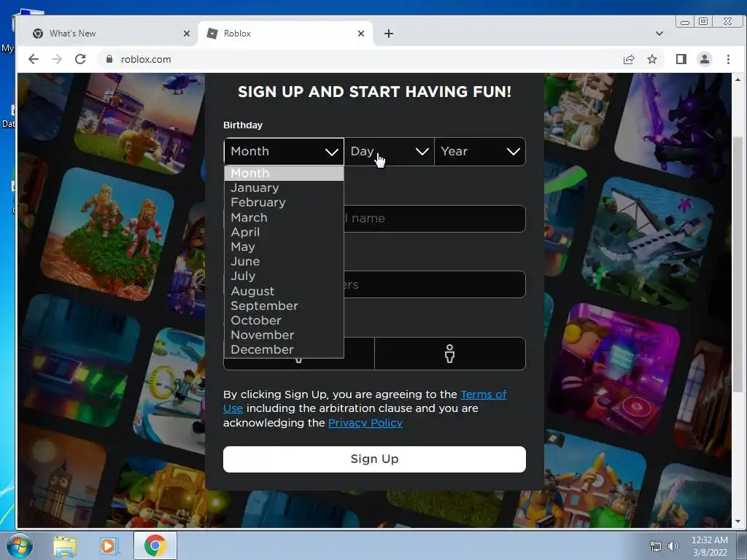
Task: Open the Year birthday dropdown
Action: [x=480, y=152]
